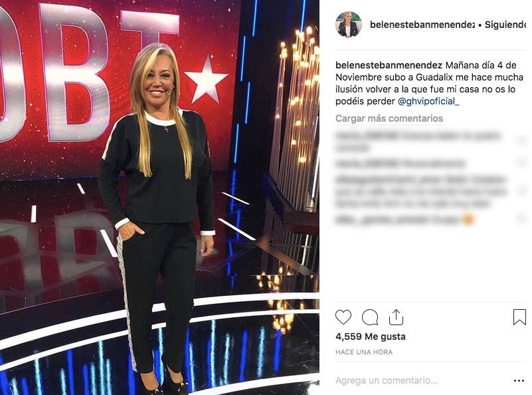Like the post with the heart icon
Image resolution: width=532 pixels, height=395 pixels.
[x=343, y=318]
